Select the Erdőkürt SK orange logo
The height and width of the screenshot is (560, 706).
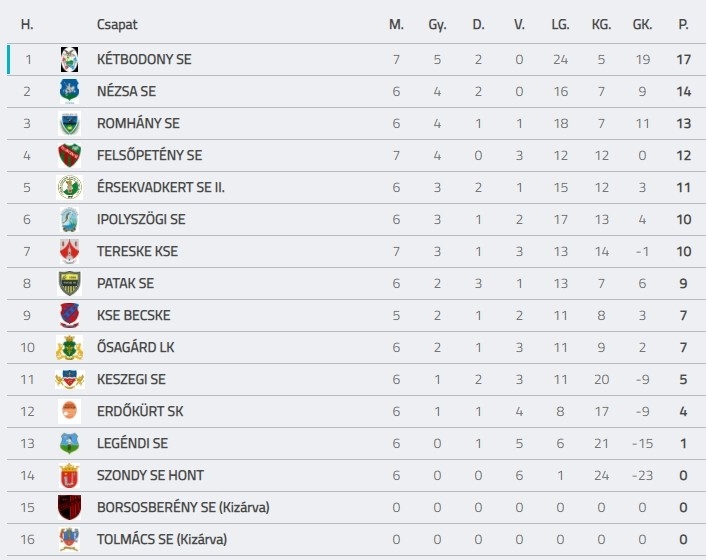[69, 411]
